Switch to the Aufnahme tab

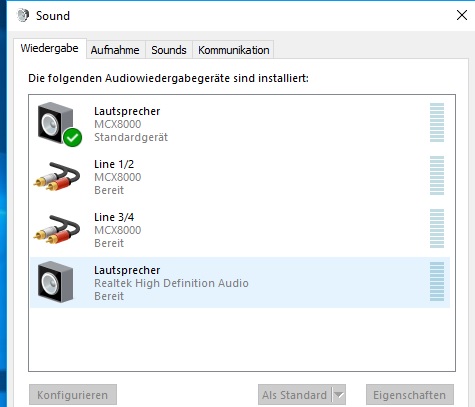pos(115,50)
